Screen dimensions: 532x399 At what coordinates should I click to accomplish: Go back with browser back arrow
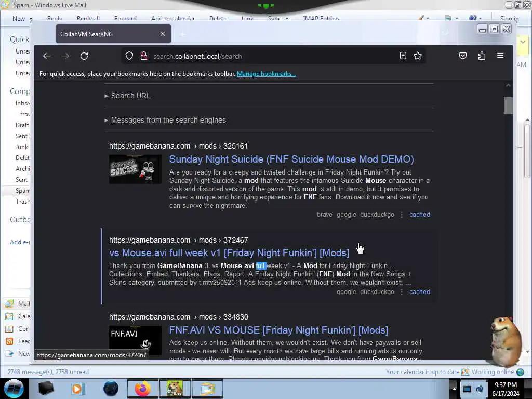47,56
